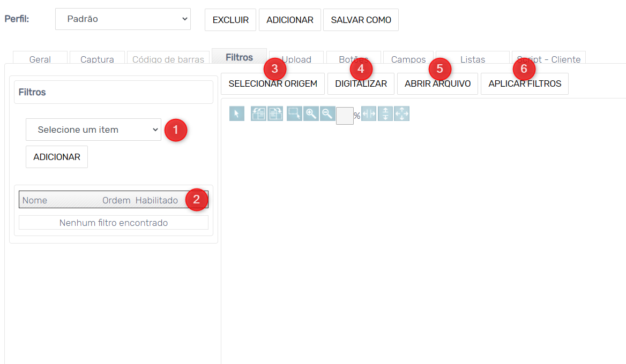The image size is (626, 364).
Task: Switch to the Geral tab
Action: pyautogui.click(x=40, y=59)
